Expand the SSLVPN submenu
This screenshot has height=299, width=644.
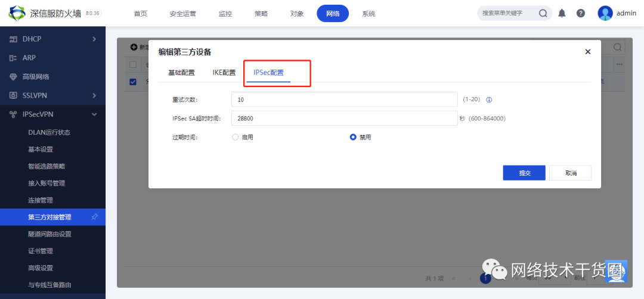[x=94, y=95]
